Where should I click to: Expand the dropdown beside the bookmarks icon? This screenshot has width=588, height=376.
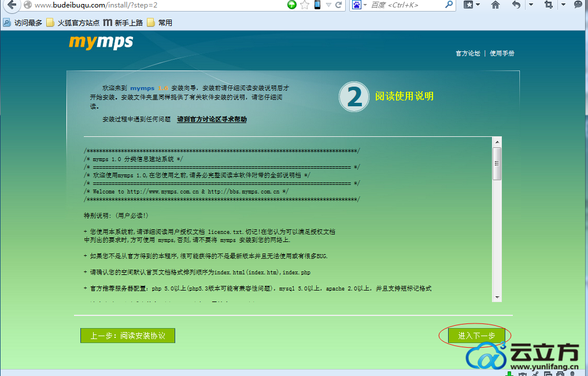point(478,5)
